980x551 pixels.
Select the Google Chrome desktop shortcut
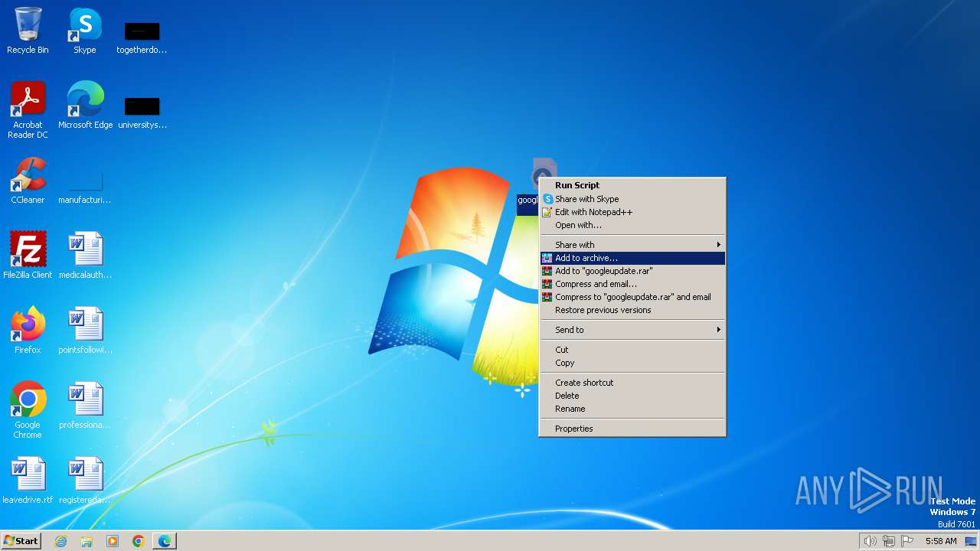coord(28,410)
